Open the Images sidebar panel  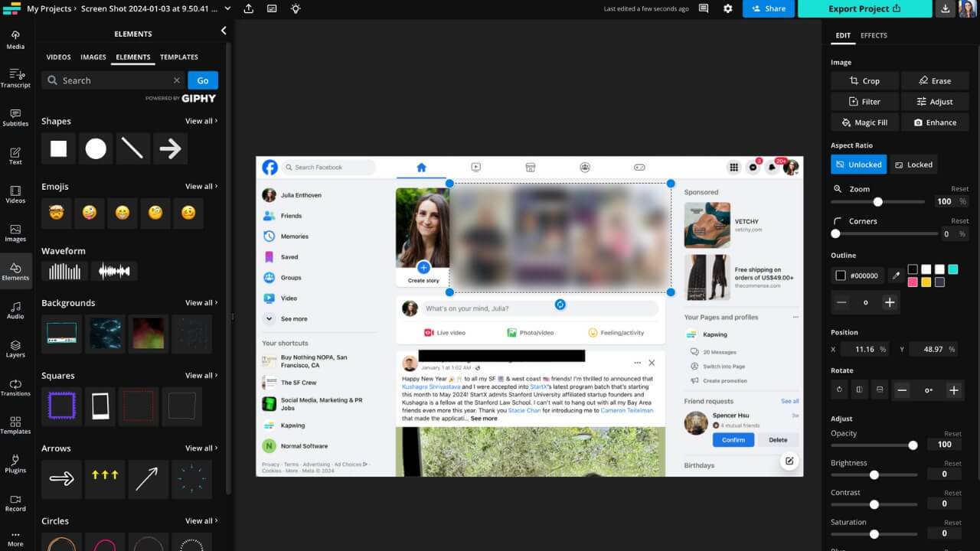15,233
